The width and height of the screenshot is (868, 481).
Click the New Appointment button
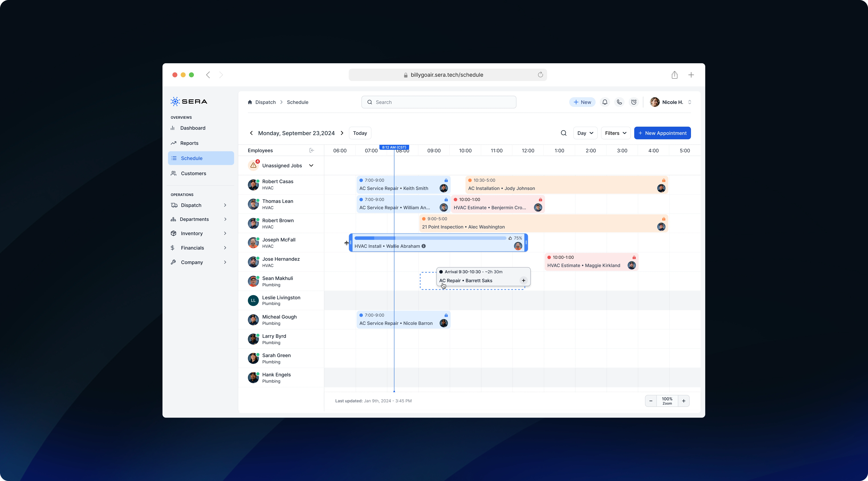tap(662, 133)
